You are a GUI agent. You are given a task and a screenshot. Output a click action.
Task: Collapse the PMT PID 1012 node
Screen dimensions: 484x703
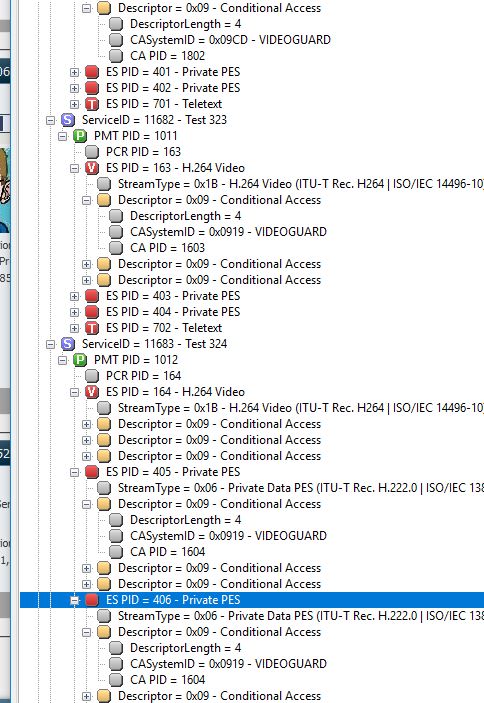[62, 360]
